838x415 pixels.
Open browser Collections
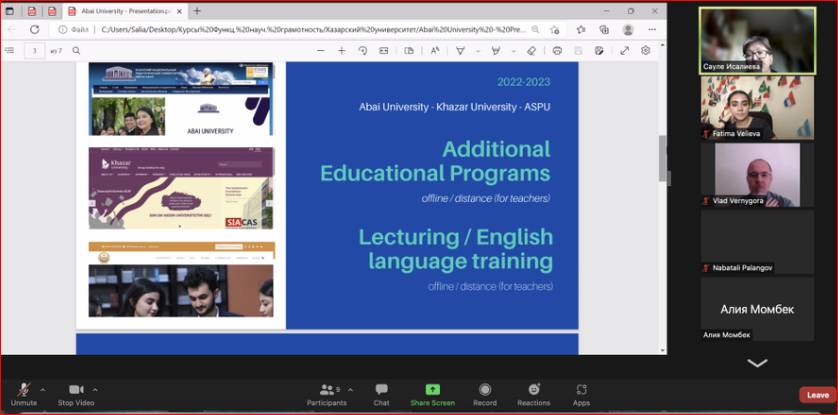pos(604,30)
